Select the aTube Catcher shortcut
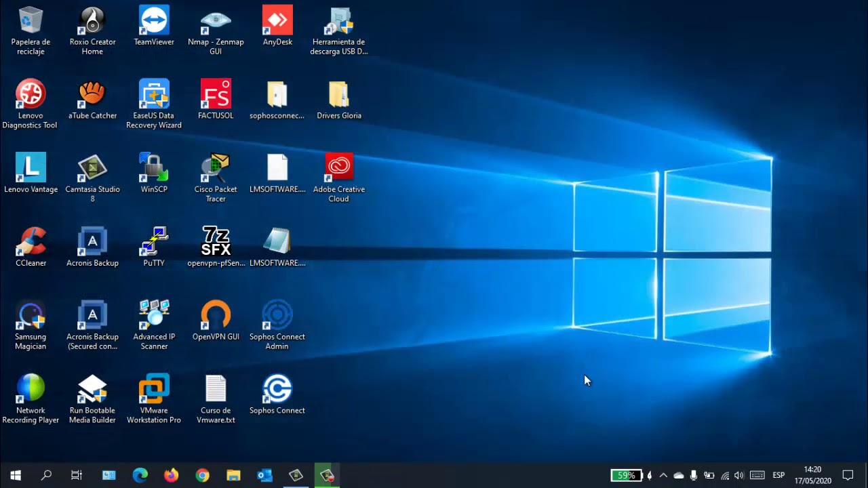The image size is (868, 488). point(92,100)
